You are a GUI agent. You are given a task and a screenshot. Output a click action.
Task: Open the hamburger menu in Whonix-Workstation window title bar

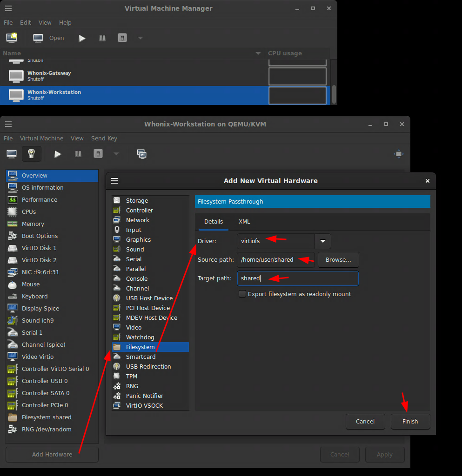8,124
